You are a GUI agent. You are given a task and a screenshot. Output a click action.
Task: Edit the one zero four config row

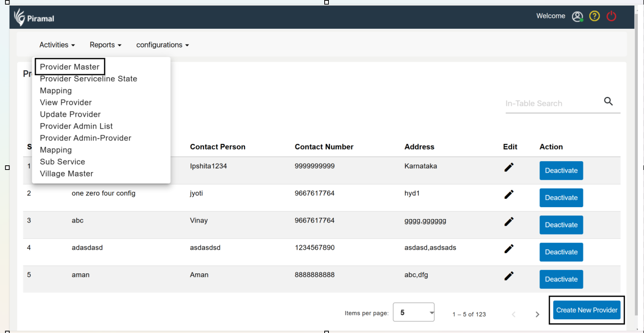(509, 194)
